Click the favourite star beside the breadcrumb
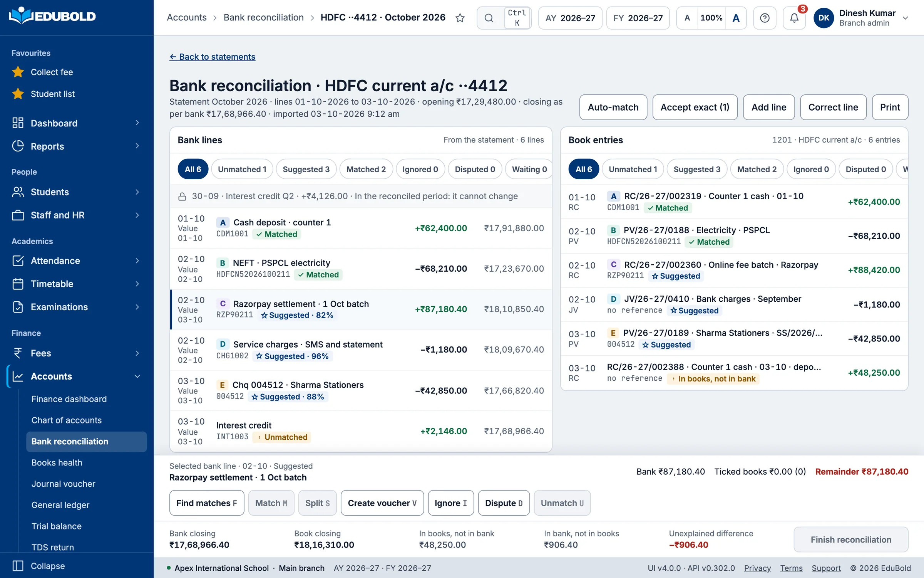924x578 pixels. pos(460,18)
